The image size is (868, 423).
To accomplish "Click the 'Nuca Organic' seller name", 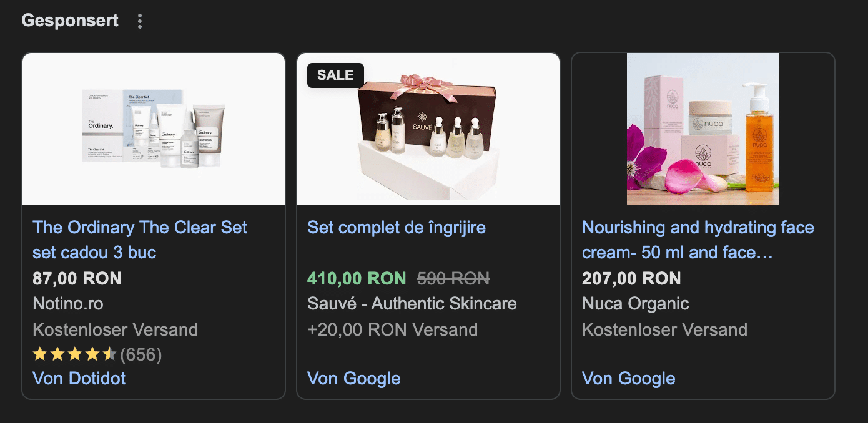I will (x=635, y=304).
